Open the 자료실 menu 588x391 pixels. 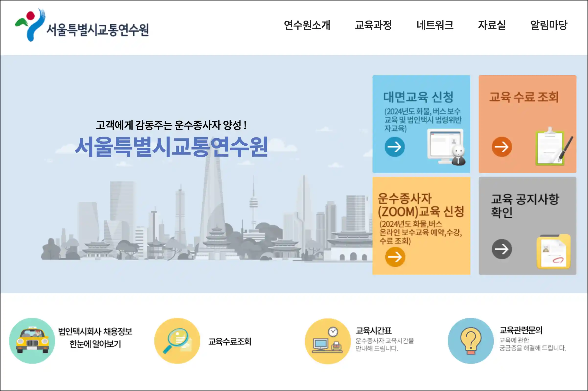[x=492, y=25]
